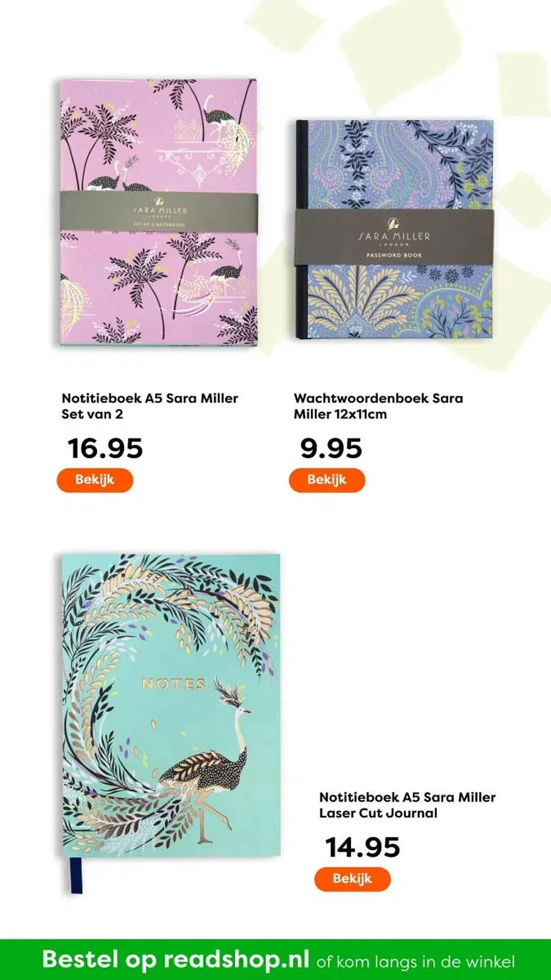
Task: Click Bekijk for Laser Cut Journal
Action: 352,879
